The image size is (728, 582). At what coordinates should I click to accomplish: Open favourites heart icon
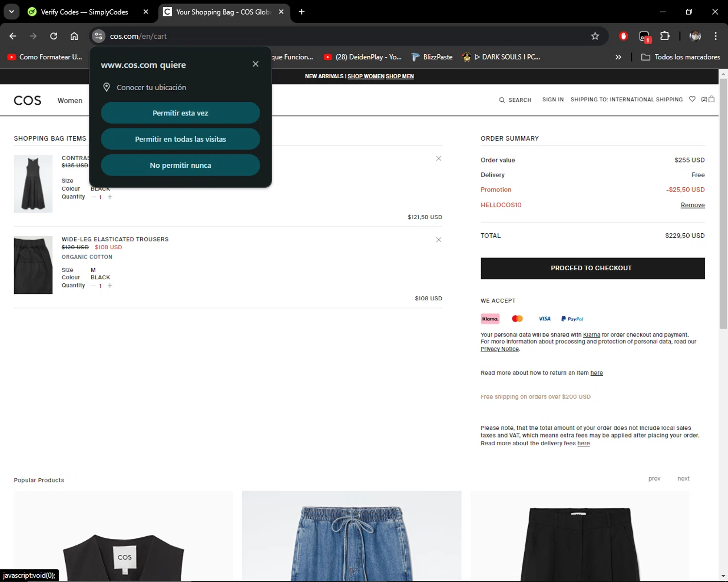coord(692,99)
